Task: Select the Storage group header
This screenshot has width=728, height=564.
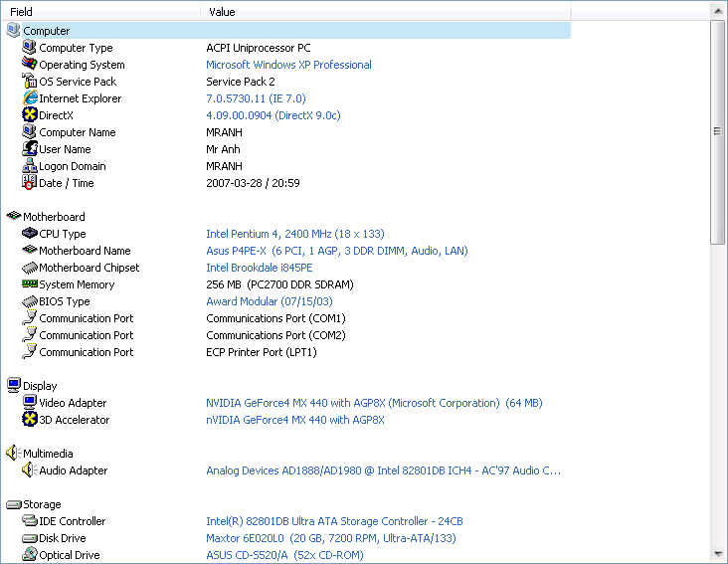Action: 34,504
